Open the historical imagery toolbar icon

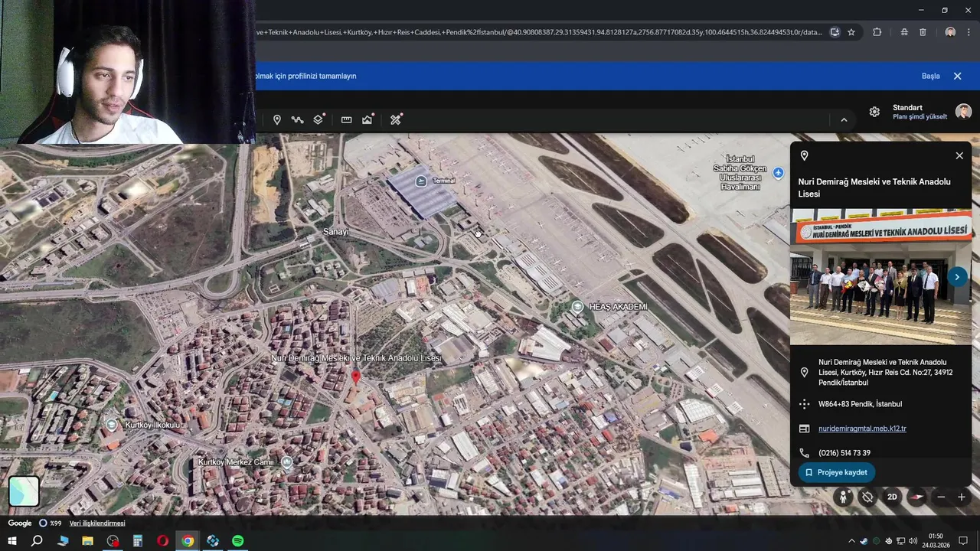367,120
